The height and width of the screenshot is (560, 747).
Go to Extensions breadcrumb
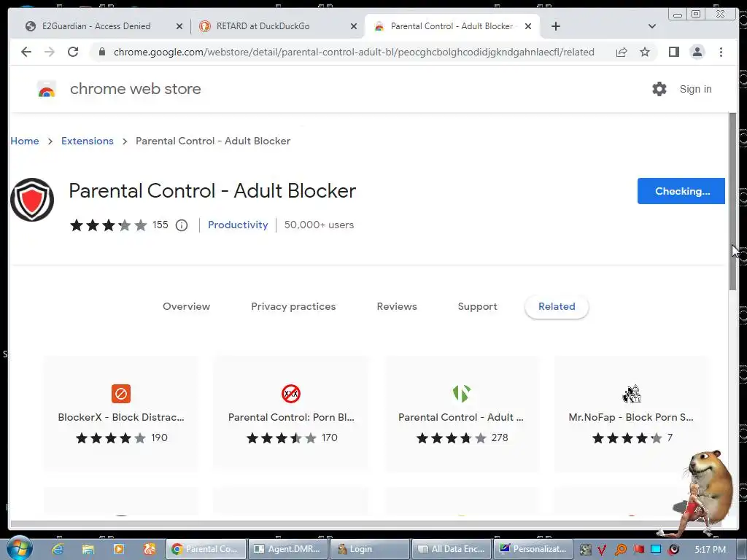tap(88, 141)
